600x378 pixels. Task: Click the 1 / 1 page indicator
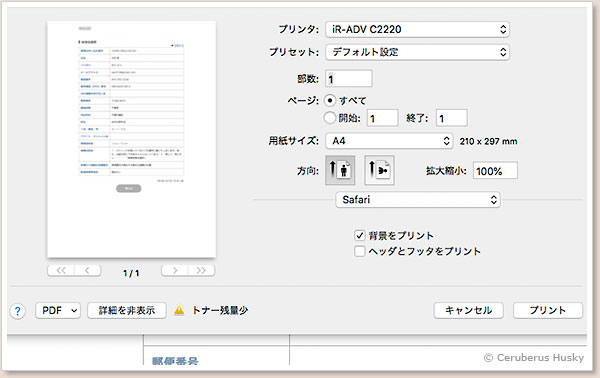coord(131,273)
